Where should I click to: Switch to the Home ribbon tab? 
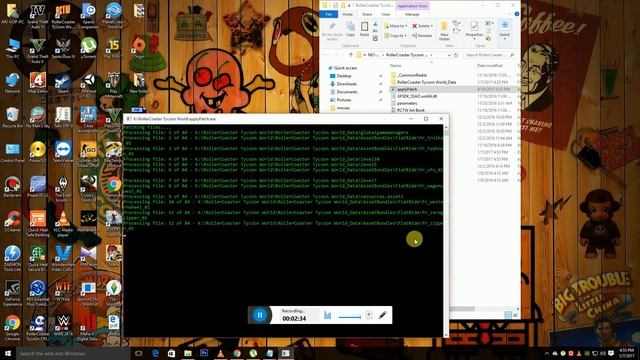[x=347, y=14]
